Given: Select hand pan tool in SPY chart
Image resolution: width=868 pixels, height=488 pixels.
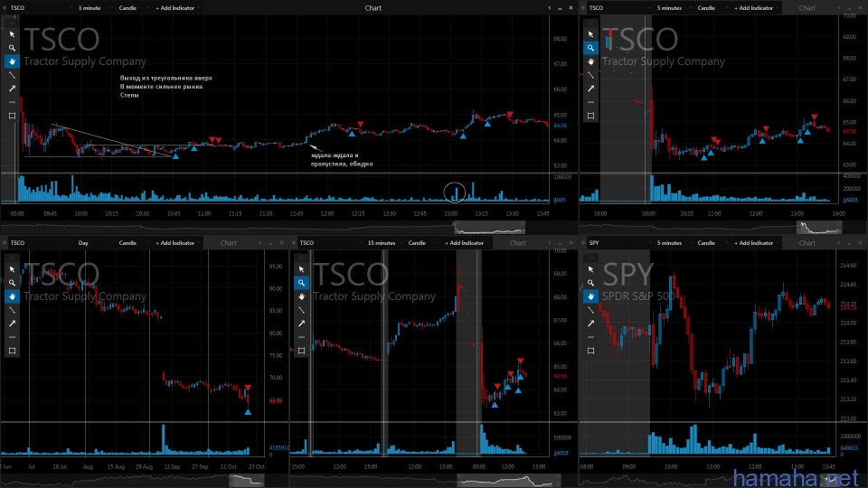Looking at the screenshot, I should [x=590, y=296].
